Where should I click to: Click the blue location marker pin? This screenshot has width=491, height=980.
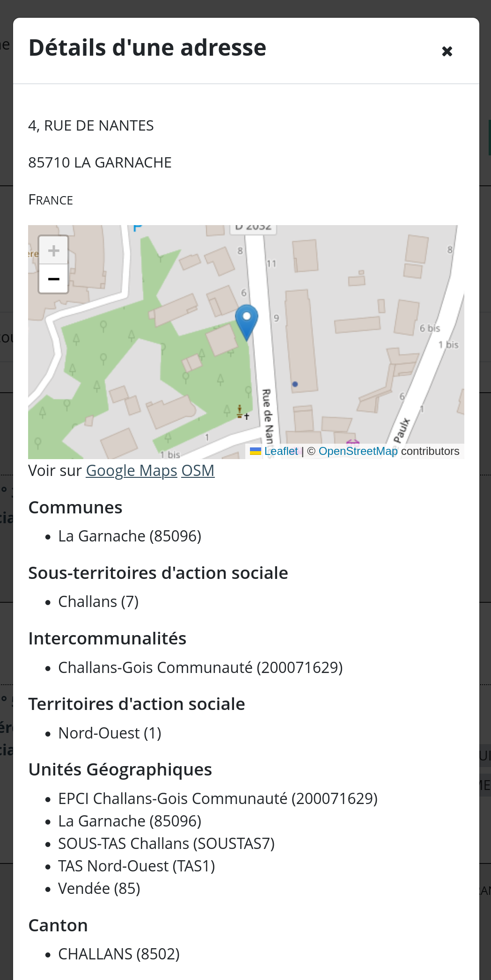pos(246,321)
